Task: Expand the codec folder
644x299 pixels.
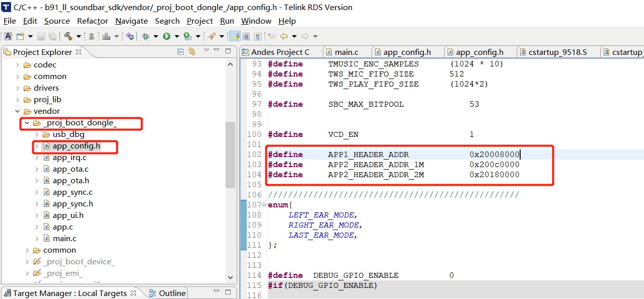Action: click(18, 65)
